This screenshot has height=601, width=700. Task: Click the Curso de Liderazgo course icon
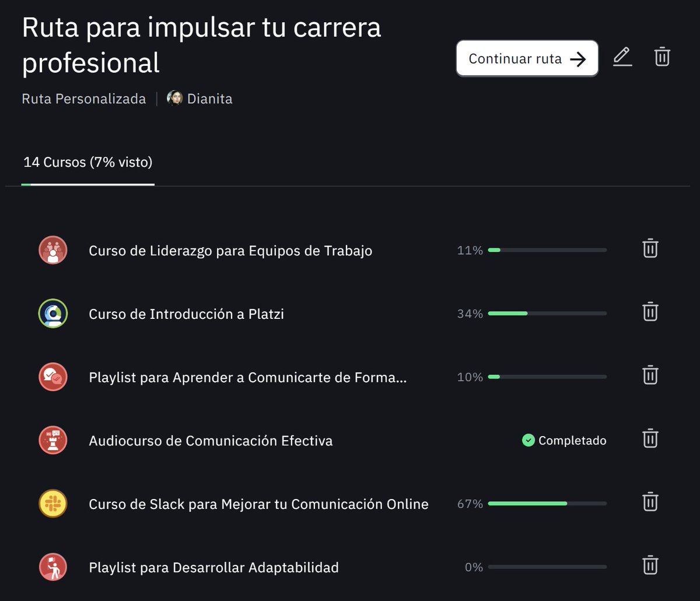tap(52, 250)
